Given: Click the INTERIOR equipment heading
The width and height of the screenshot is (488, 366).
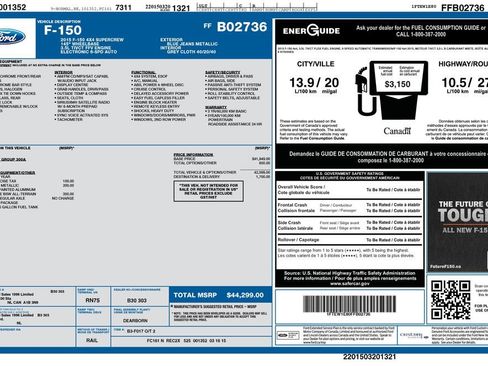Looking at the screenshot, I should click(64, 72).
